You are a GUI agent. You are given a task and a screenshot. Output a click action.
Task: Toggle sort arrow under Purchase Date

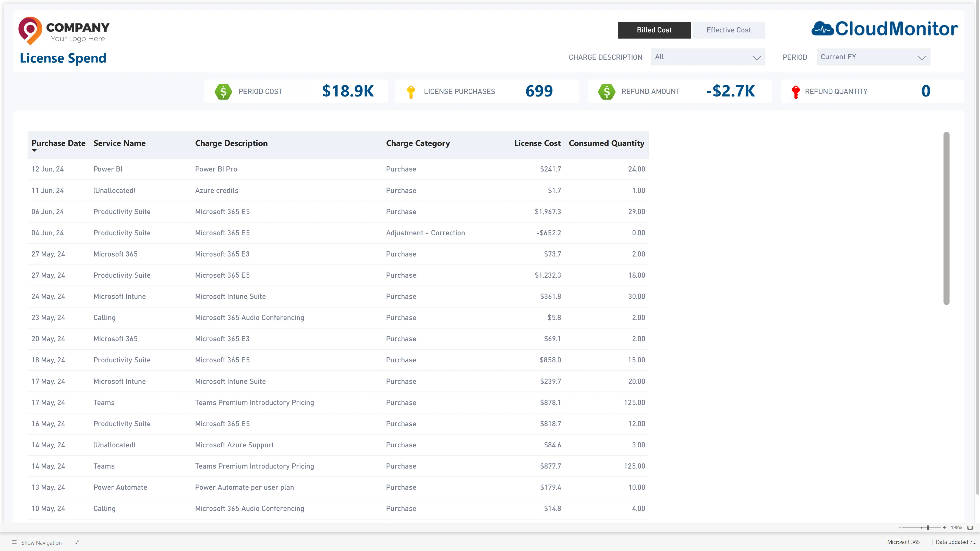(34, 151)
